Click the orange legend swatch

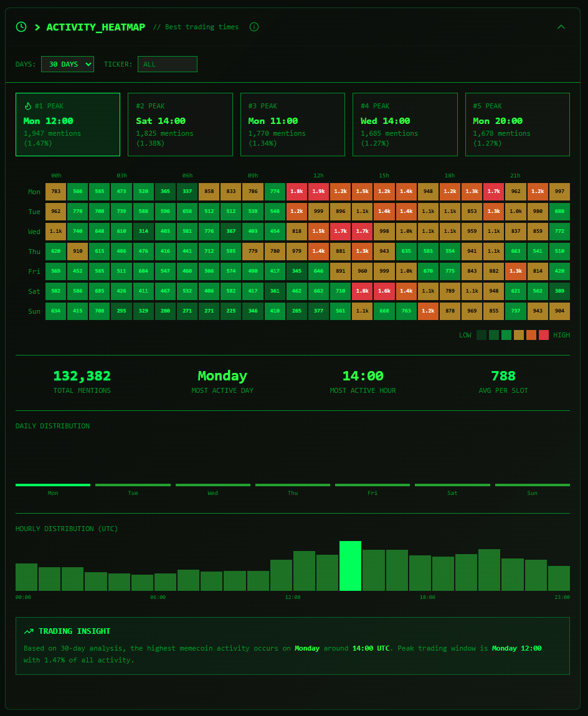531,335
